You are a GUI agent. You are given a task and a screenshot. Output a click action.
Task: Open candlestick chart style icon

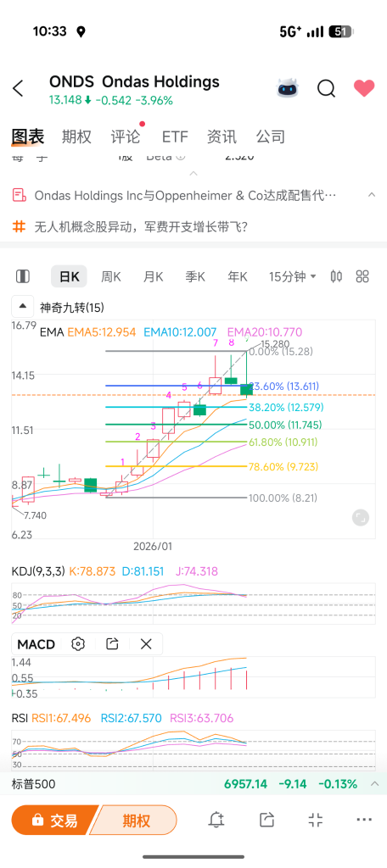[336, 276]
